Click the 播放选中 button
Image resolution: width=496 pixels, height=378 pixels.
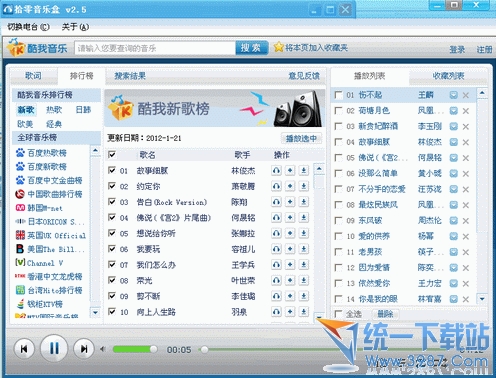click(301, 138)
